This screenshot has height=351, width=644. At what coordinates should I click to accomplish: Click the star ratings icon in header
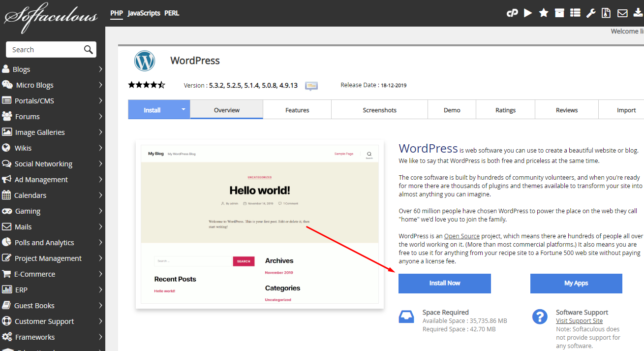pos(544,13)
